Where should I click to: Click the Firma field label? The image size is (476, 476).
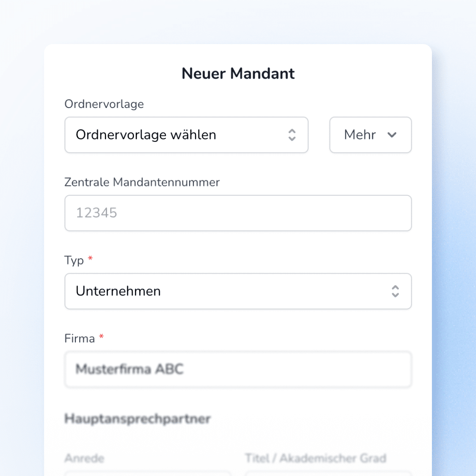point(80,338)
